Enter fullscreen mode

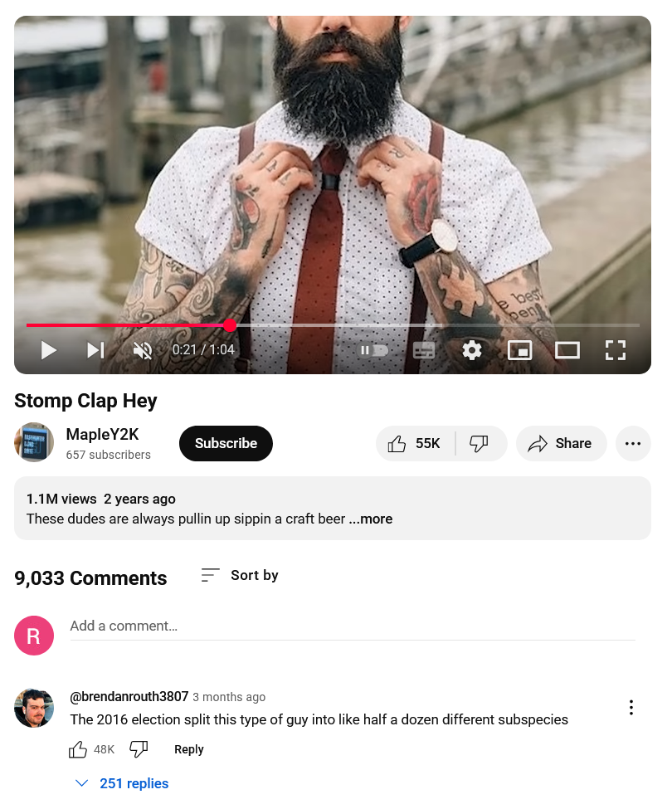coord(616,350)
